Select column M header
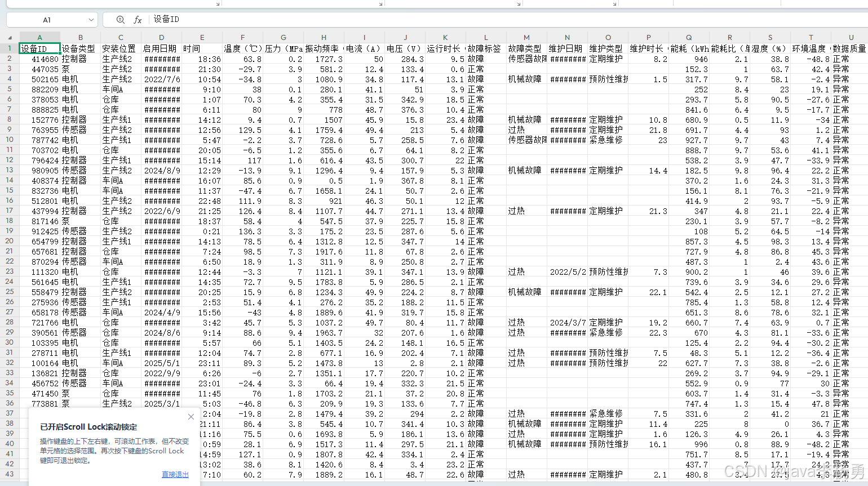This screenshot has height=486, width=868. pyautogui.click(x=526, y=38)
